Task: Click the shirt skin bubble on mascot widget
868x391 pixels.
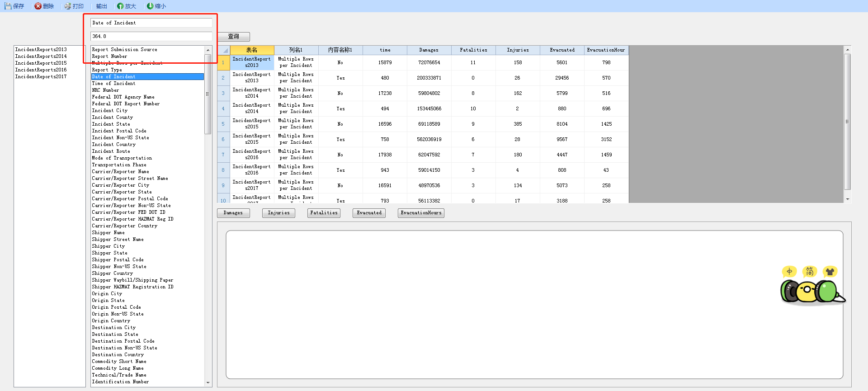Action: 830,271
